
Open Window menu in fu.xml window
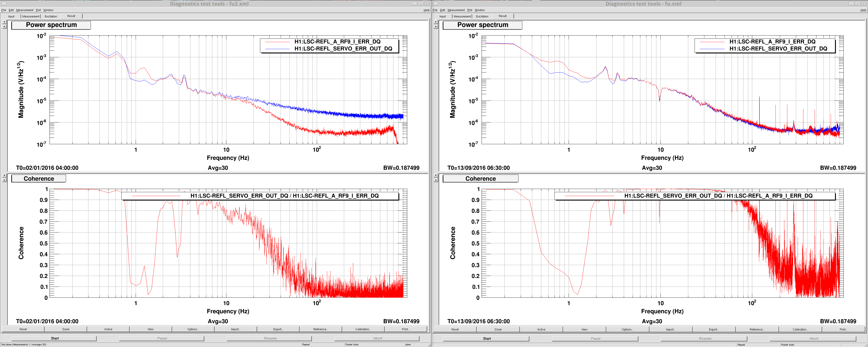click(x=480, y=10)
